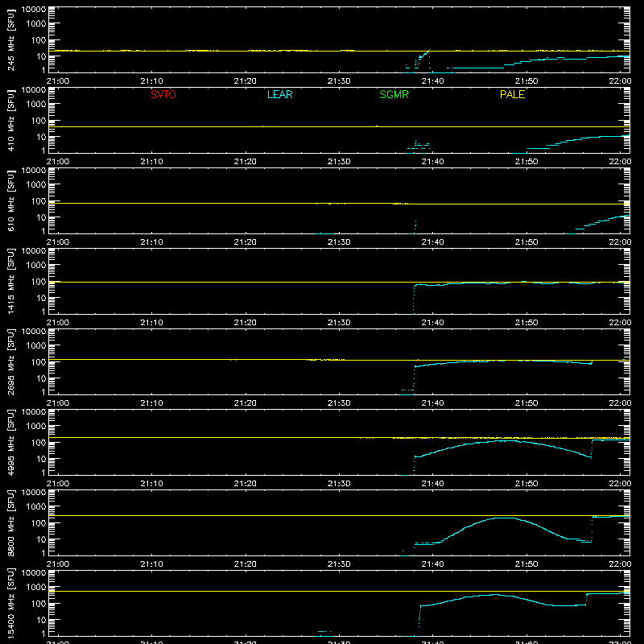Click the 245 MHz [SFU] axis title
This screenshot has width=644, height=644.
[11, 40]
